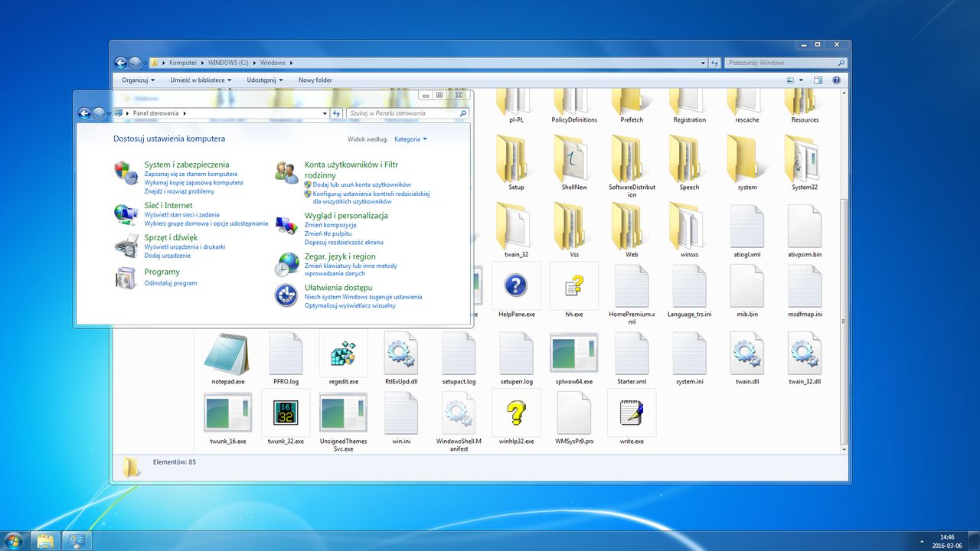This screenshot has height=551, width=980.
Task: Open the Explorer help icon
Action: (x=836, y=80)
